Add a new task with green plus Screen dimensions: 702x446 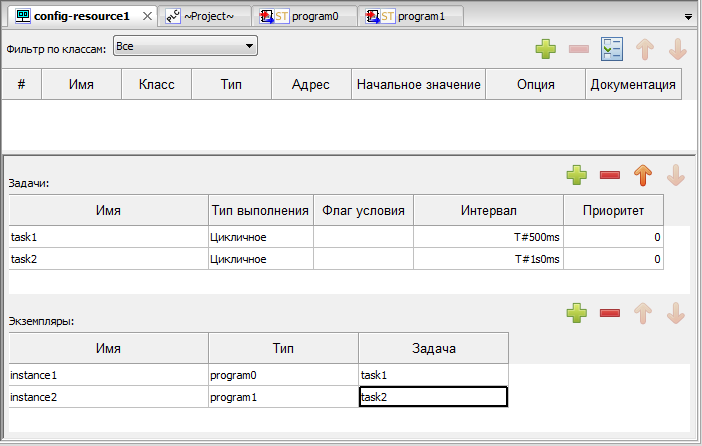(577, 176)
